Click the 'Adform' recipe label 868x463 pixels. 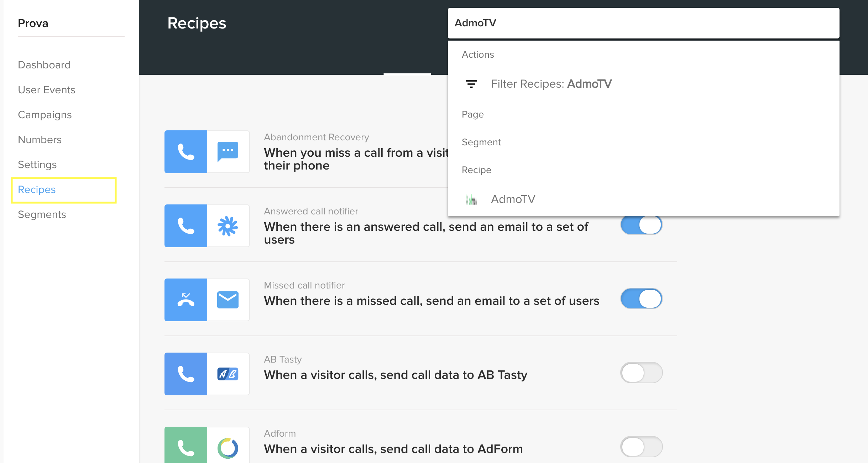[280, 433]
